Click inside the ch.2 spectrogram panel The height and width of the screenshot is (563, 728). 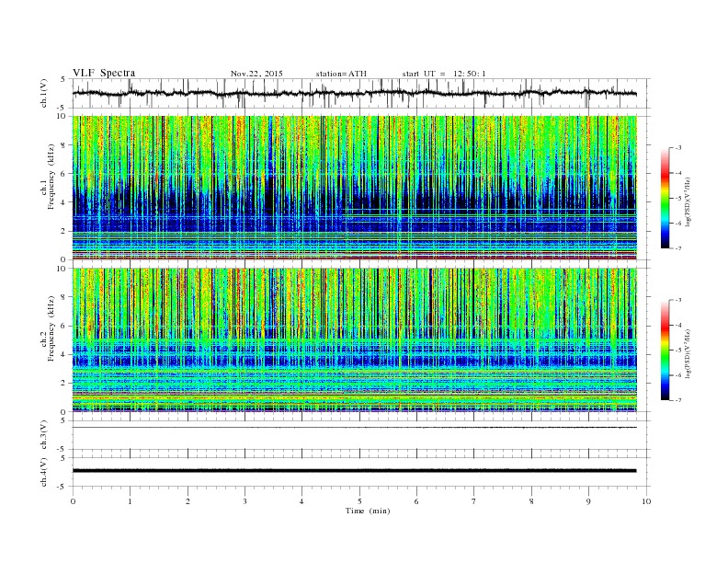(x=355, y=340)
